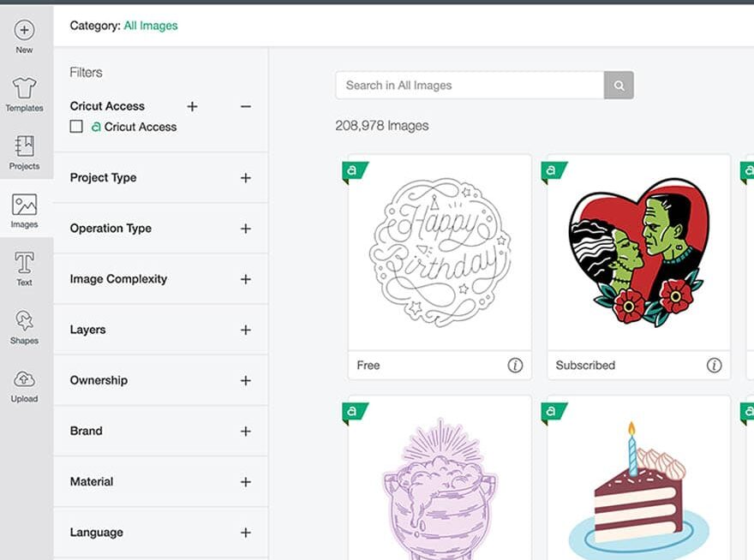Select the Text tool icon
The image size is (754, 560).
click(x=24, y=263)
